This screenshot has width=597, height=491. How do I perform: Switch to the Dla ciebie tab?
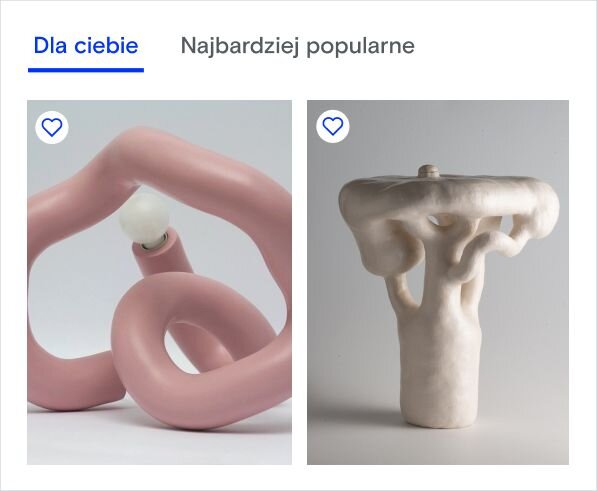click(x=86, y=45)
